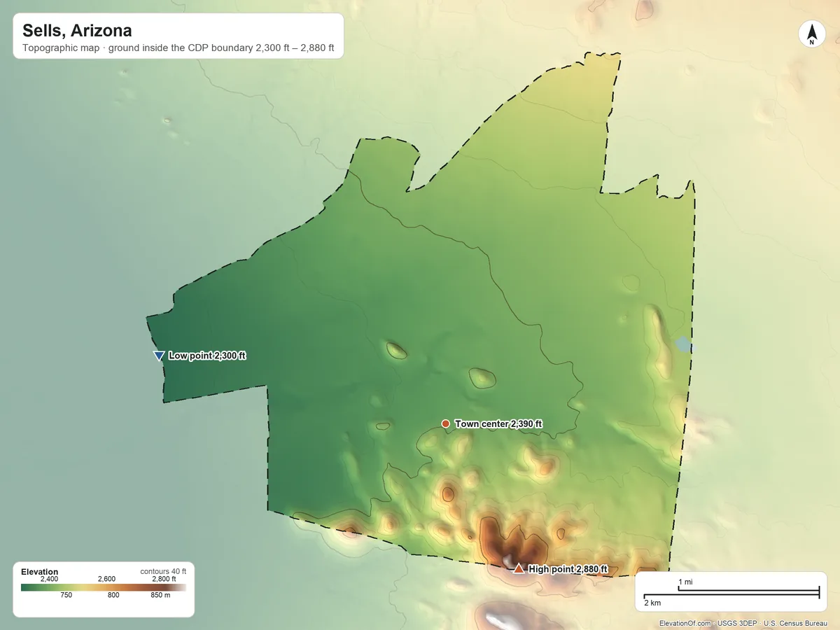Click the topographic map subtitle text
840x630 pixels.
click(x=178, y=50)
